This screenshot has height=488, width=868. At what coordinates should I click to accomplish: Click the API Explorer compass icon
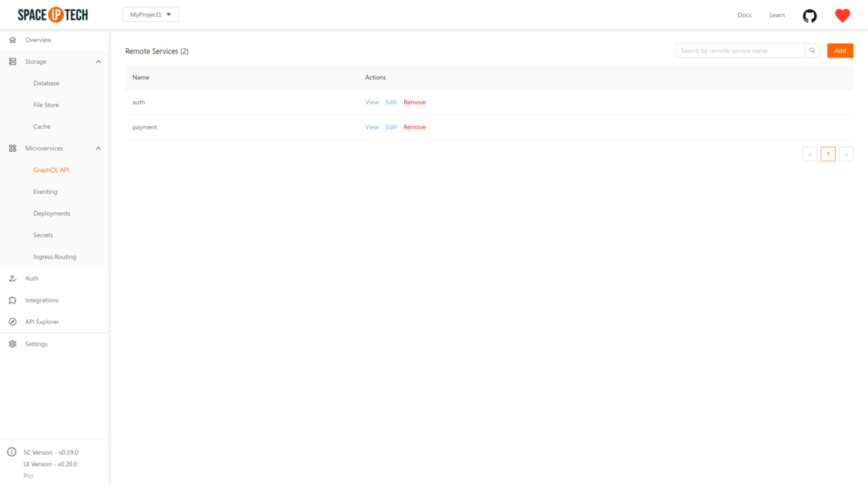tap(12, 322)
